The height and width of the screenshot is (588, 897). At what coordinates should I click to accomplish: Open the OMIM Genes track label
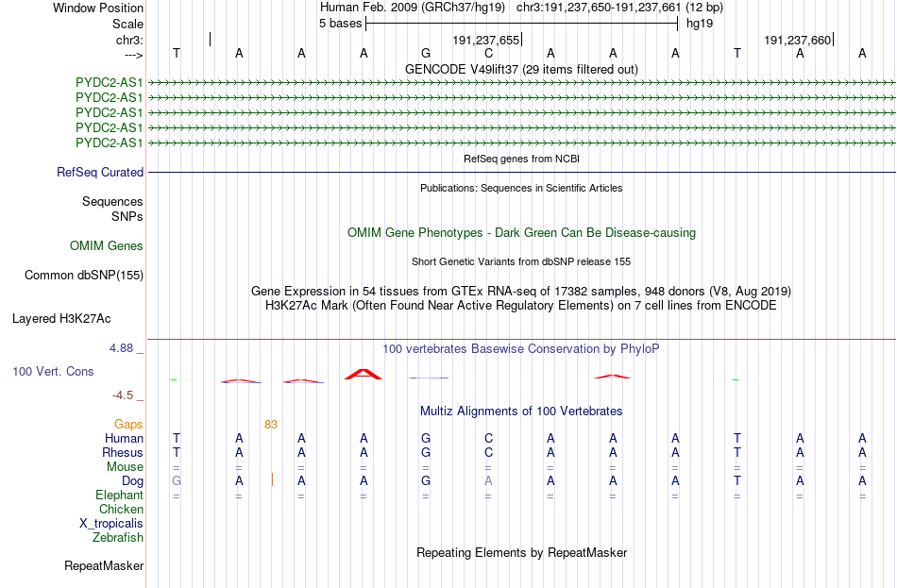[107, 246]
